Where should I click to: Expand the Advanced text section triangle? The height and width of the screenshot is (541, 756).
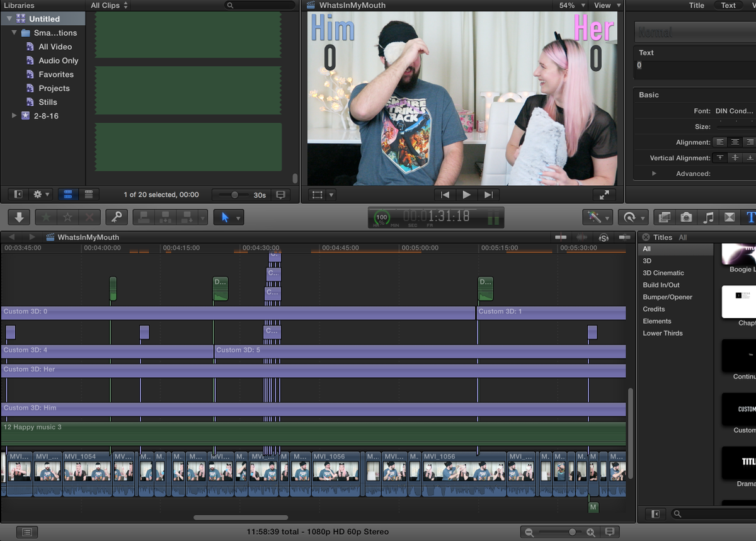pos(654,173)
